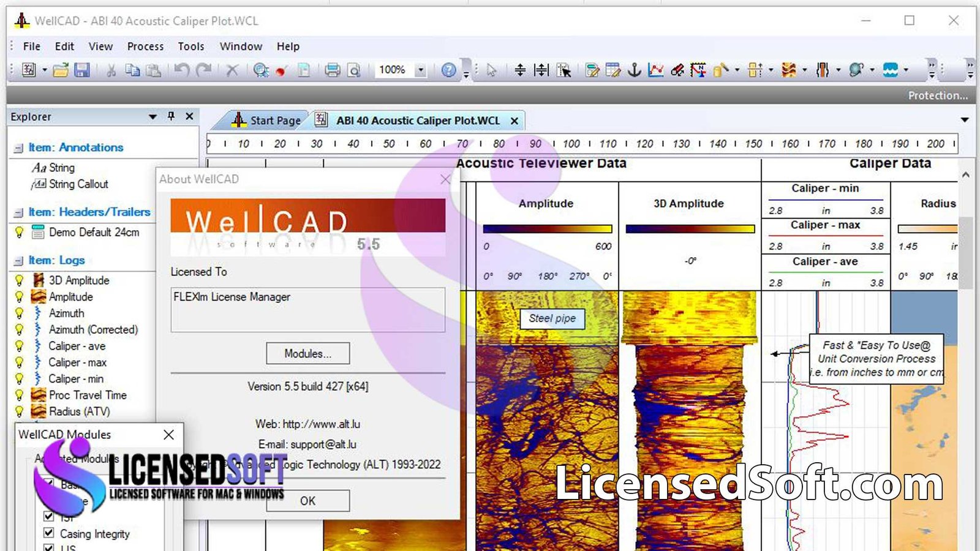Open the zoom percentage 100% dropdown
This screenshot has width=980, height=551.
tap(421, 70)
